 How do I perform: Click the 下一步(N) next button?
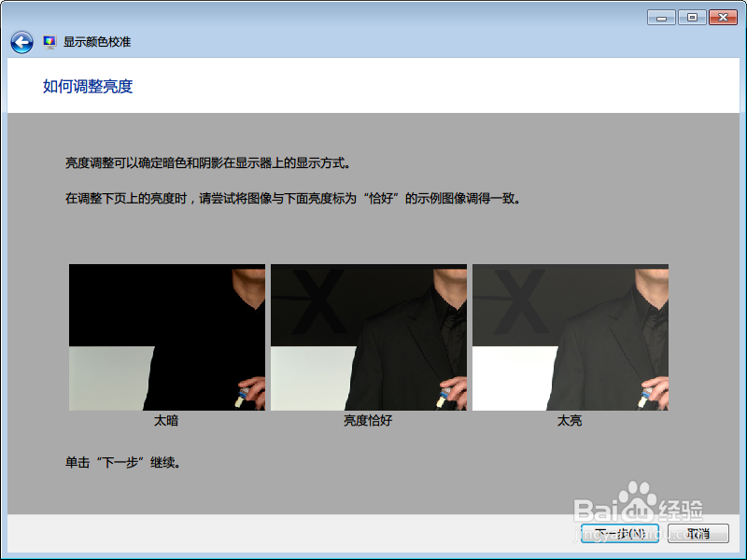619,534
